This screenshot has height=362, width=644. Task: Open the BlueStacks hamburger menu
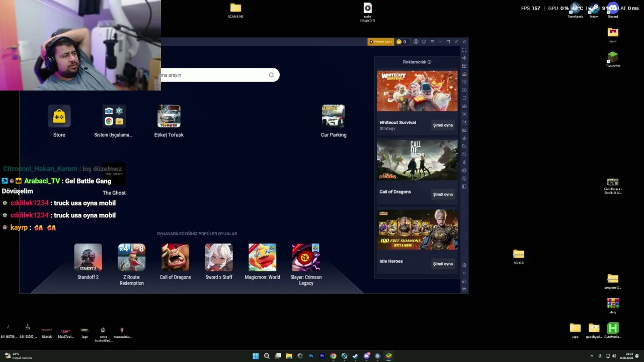pyautogui.click(x=432, y=42)
